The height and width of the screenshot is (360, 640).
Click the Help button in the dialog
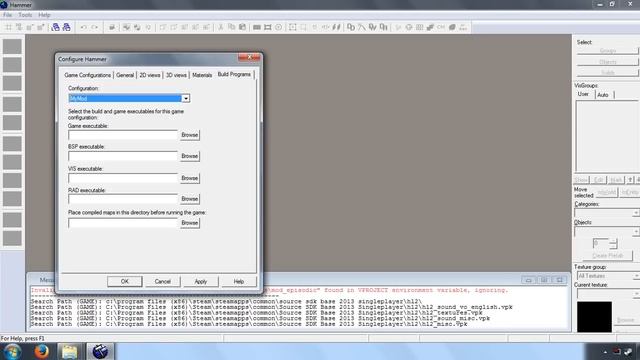tap(239, 281)
